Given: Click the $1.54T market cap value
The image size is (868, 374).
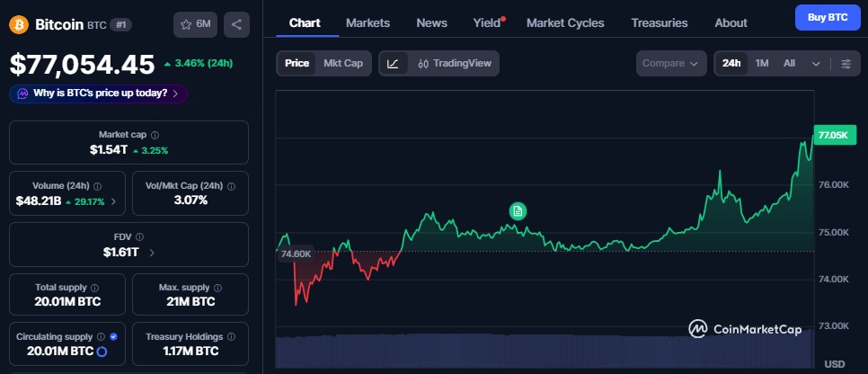Looking at the screenshot, I should click(x=109, y=150).
